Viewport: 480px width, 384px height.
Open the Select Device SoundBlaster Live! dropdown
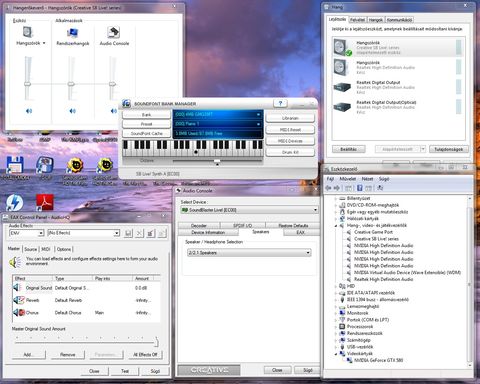click(249, 210)
